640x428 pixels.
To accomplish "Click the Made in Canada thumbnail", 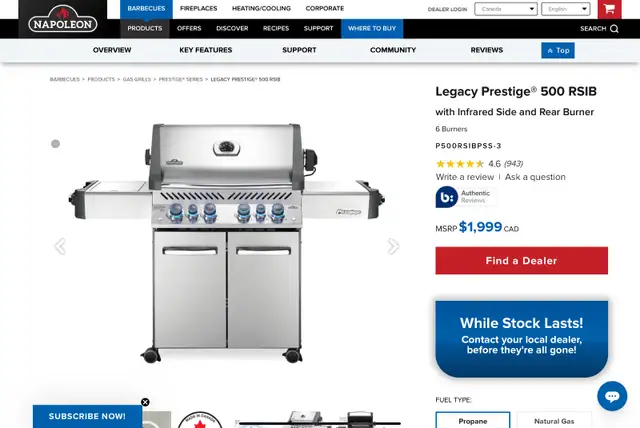I will pos(200,420).
